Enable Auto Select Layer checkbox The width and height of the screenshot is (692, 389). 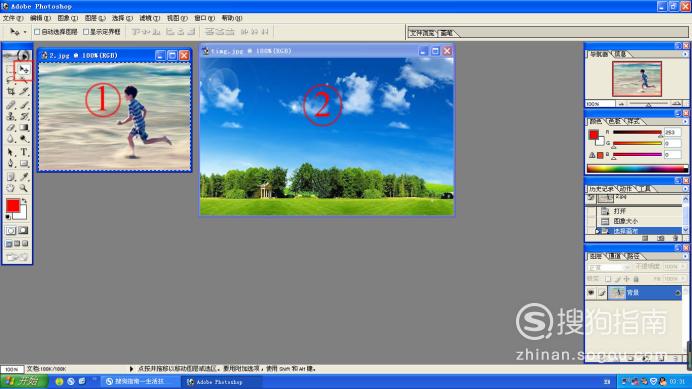[37, 32]
